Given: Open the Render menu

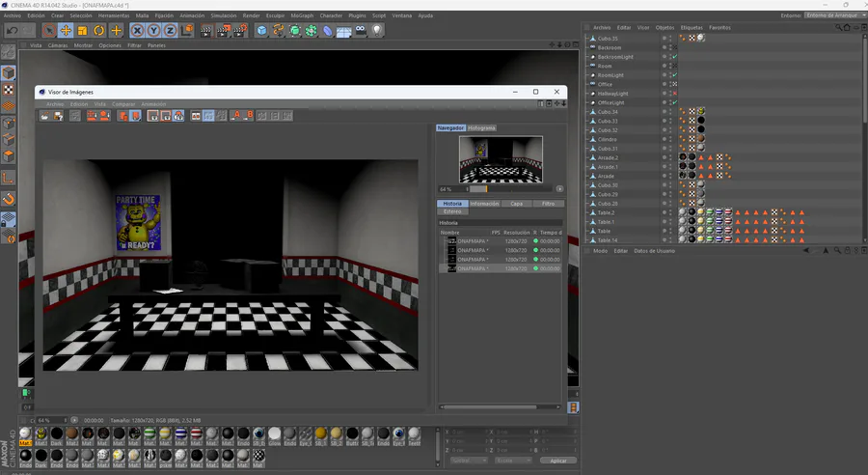Looking at the screenshot, I should (252, 15).
